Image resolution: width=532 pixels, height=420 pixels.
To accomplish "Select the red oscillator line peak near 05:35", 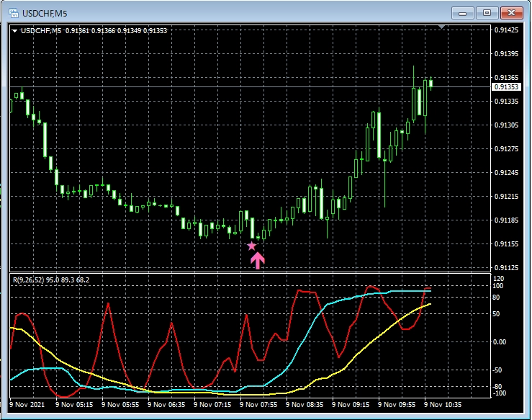I will click(108, 304).
